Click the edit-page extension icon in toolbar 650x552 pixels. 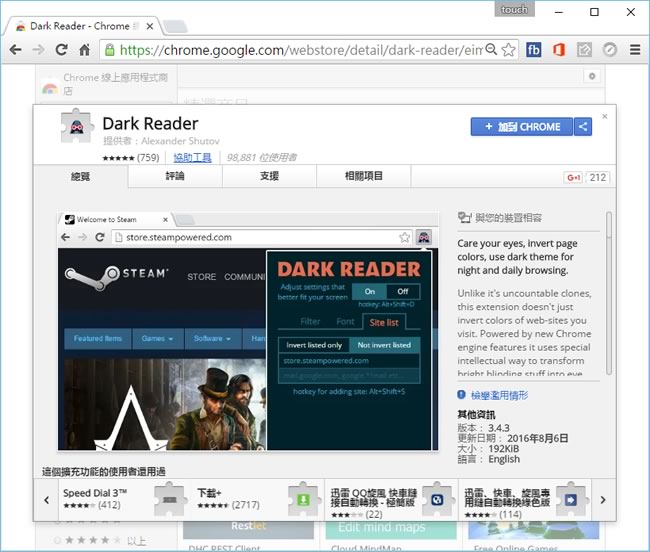click(x=584, y=50)
